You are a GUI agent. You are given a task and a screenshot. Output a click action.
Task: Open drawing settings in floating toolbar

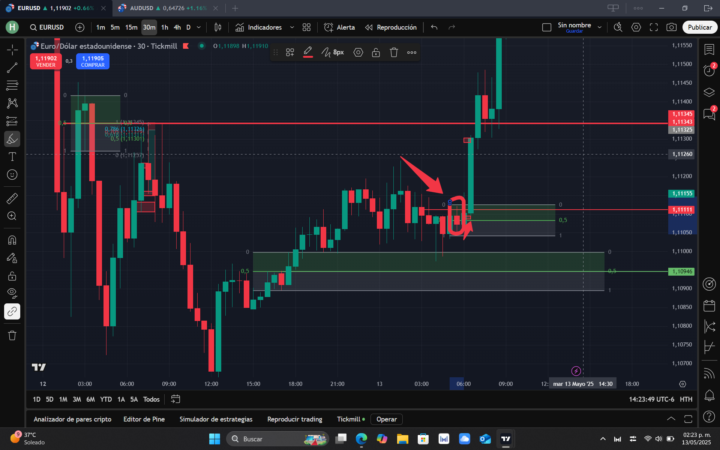[x=358, y=52]
